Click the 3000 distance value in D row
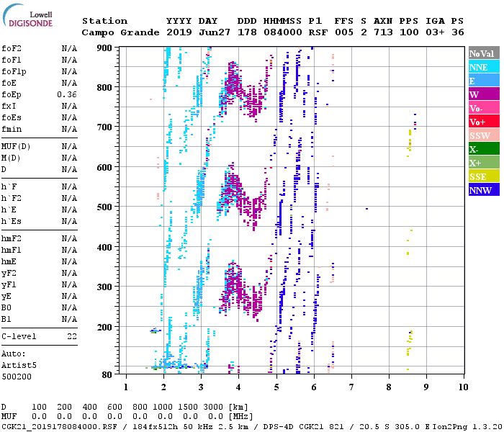The height and width of the screenshot is (432, 504). (213, 407)
